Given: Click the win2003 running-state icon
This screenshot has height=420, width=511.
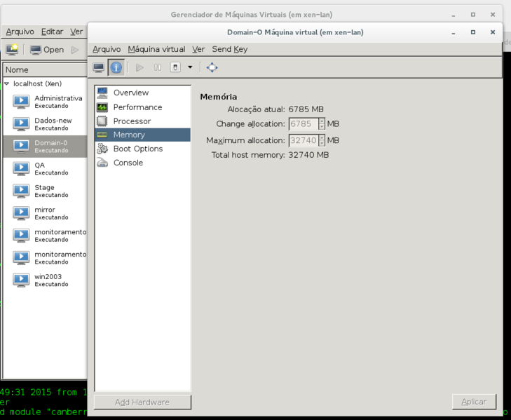Looking at the screenshot, I should click(21, 280).
